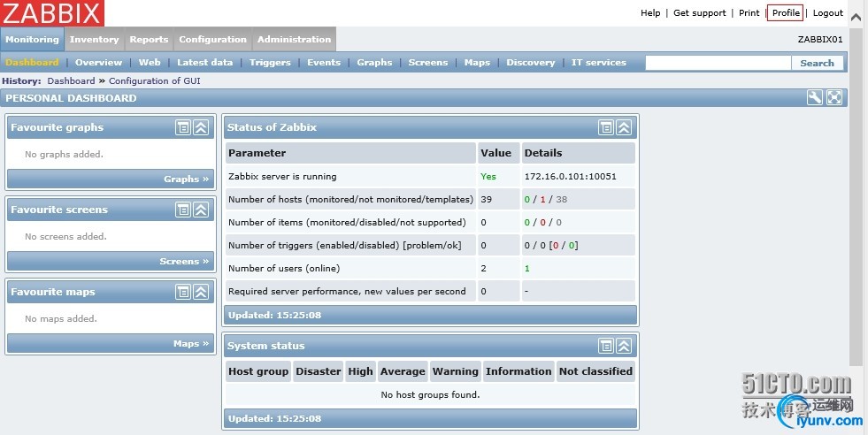This screenshot has width=868, height=435.
Task: Click the 'Required server performance' row text
Action: tap(347, 291)
